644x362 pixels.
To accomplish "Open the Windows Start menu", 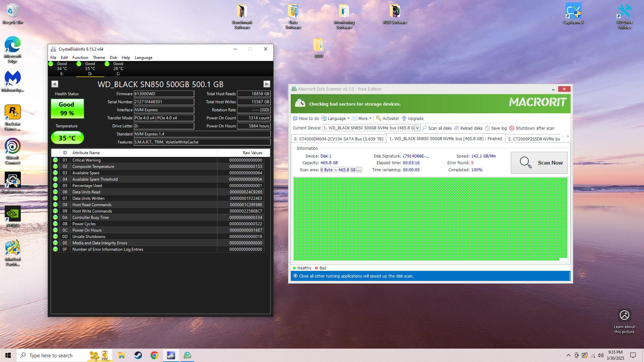I will 8,355.
